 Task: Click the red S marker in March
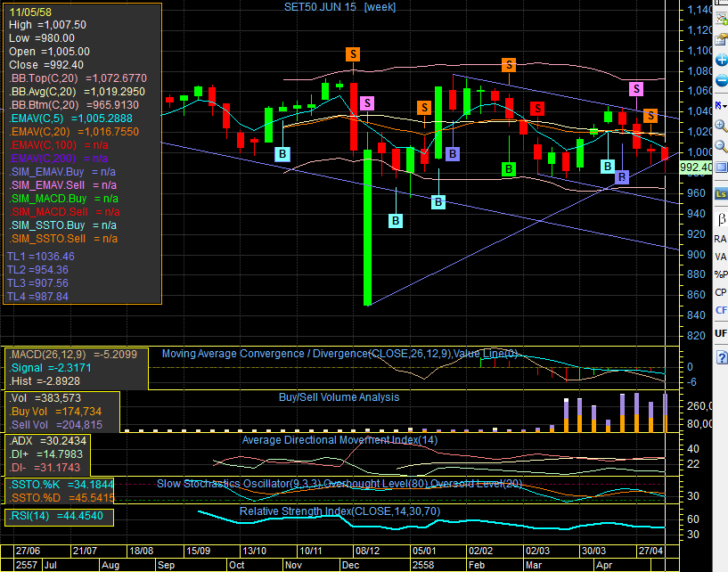pyautogui.click(x=537, y=109)
